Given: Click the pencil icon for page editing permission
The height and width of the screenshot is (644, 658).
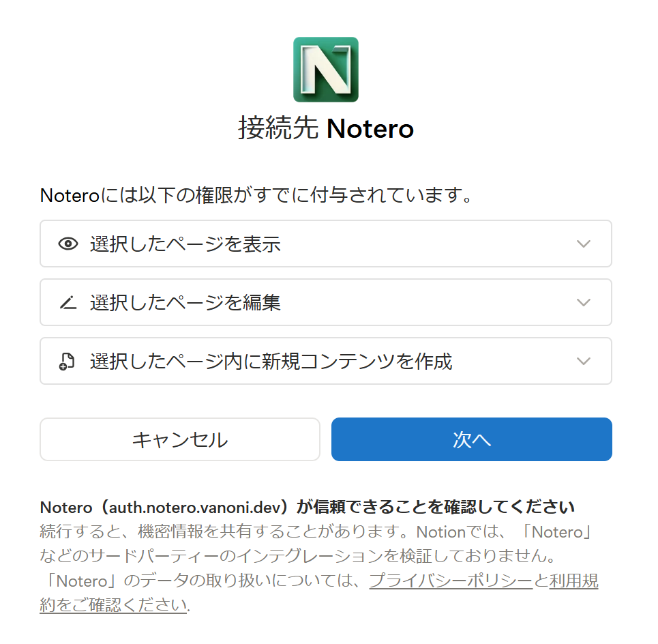Looking at the screenshot, I should 68,303.
